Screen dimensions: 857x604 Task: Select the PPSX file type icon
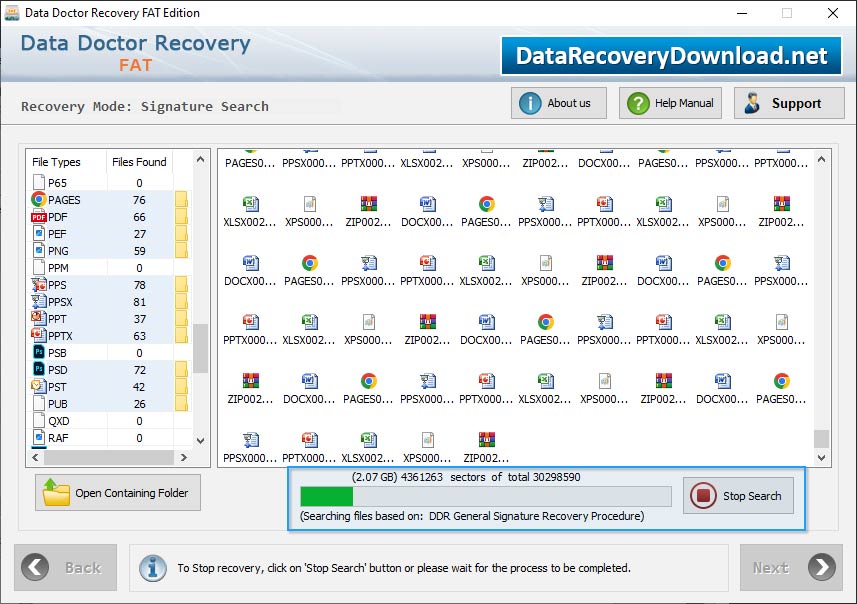pyautogui.click(x=38, y=302)
